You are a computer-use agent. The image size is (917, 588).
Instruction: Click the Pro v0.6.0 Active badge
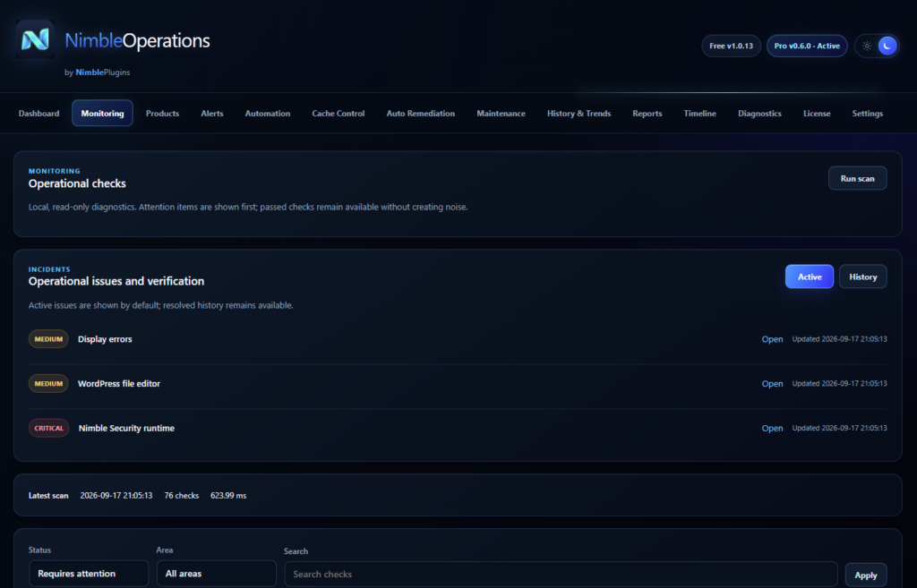coord(807,46)
